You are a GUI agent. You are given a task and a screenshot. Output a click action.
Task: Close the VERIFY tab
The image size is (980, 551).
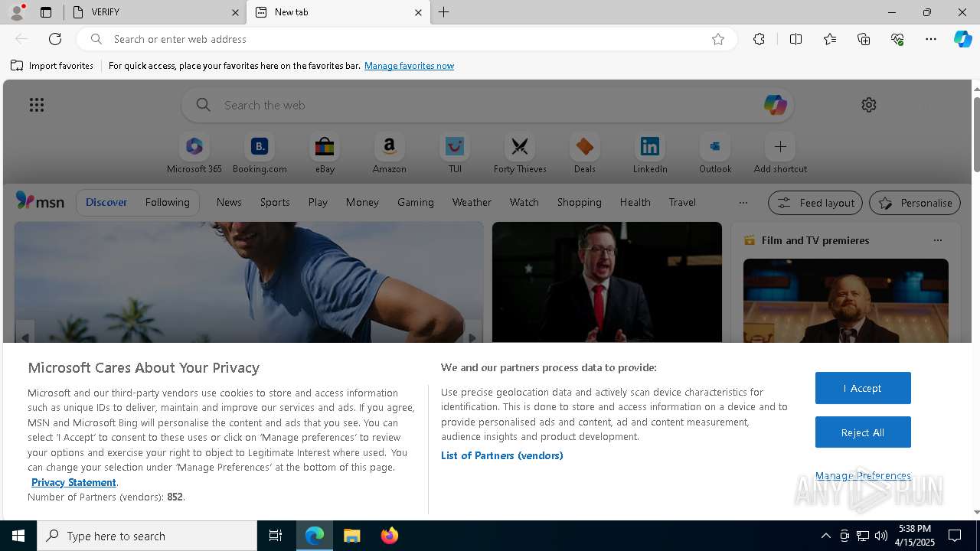pos(235,12)
